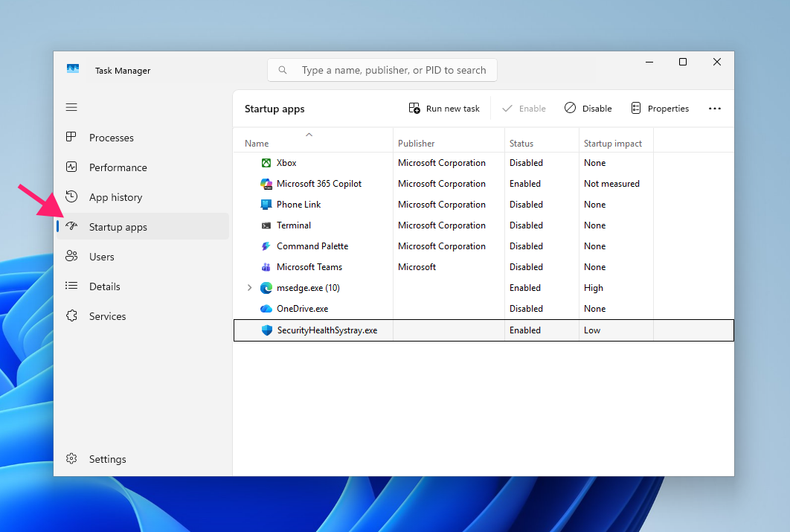Open Properties for selected app
This screenshot has width=790, height=532.
tap(660, 109)
